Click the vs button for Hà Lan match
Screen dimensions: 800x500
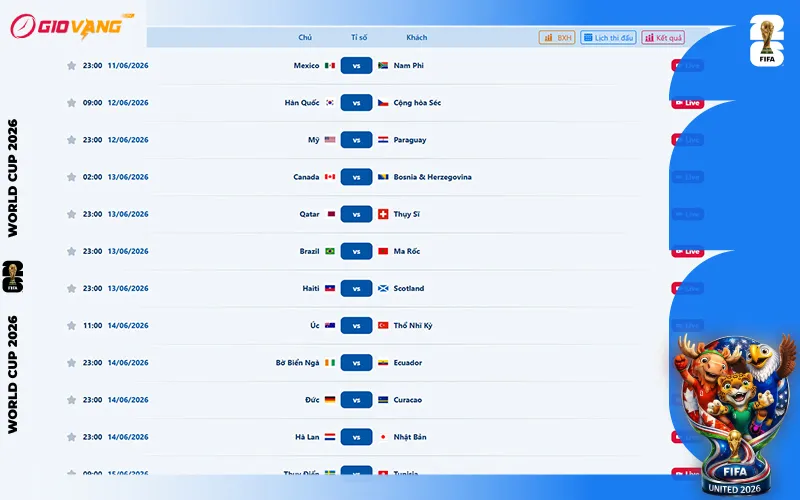pyautogui.click(x=356, y=437)
